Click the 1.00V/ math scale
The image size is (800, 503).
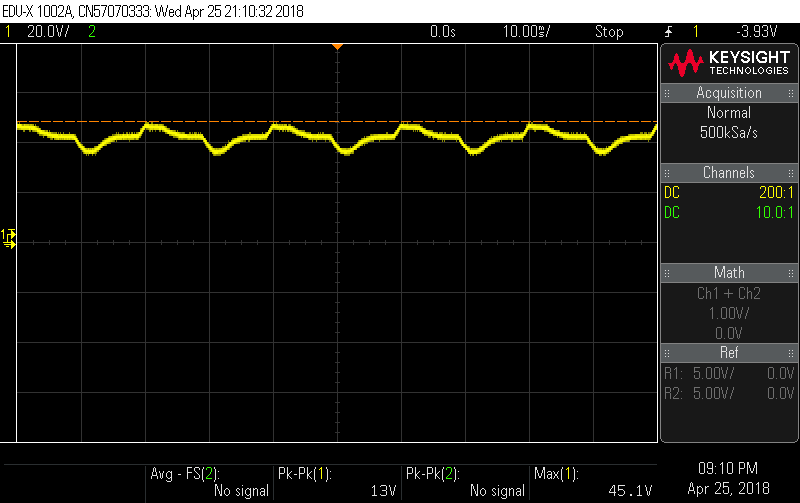729,313
